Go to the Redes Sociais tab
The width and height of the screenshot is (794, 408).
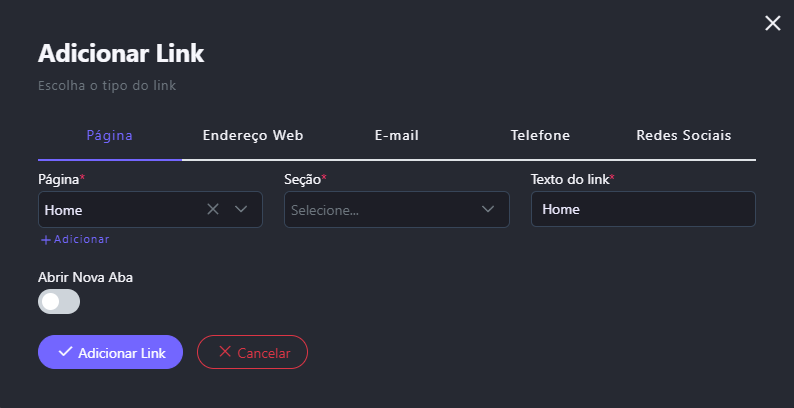click(x=684, y=135)
